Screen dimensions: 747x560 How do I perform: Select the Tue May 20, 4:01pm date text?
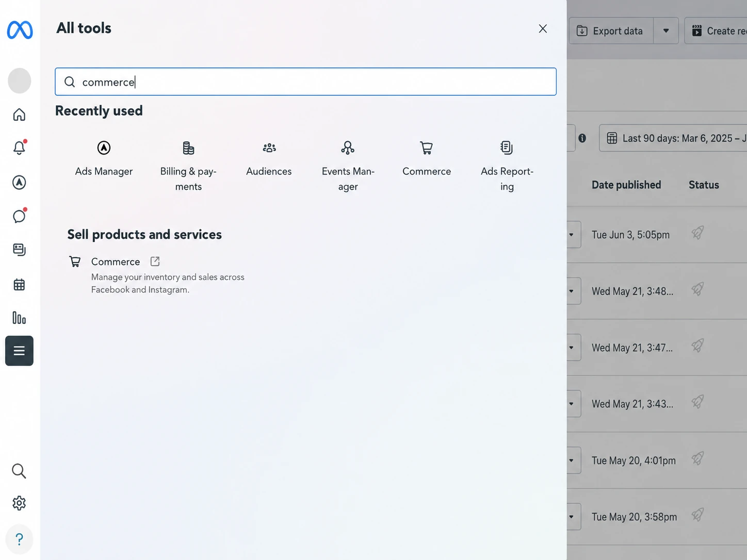pyautogui.click(x=634, y=460)
